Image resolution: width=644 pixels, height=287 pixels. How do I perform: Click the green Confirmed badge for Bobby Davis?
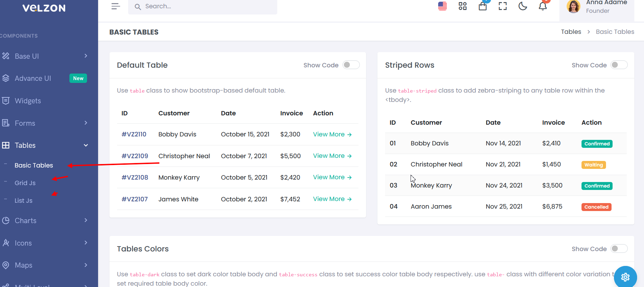(x=597, y=144)
